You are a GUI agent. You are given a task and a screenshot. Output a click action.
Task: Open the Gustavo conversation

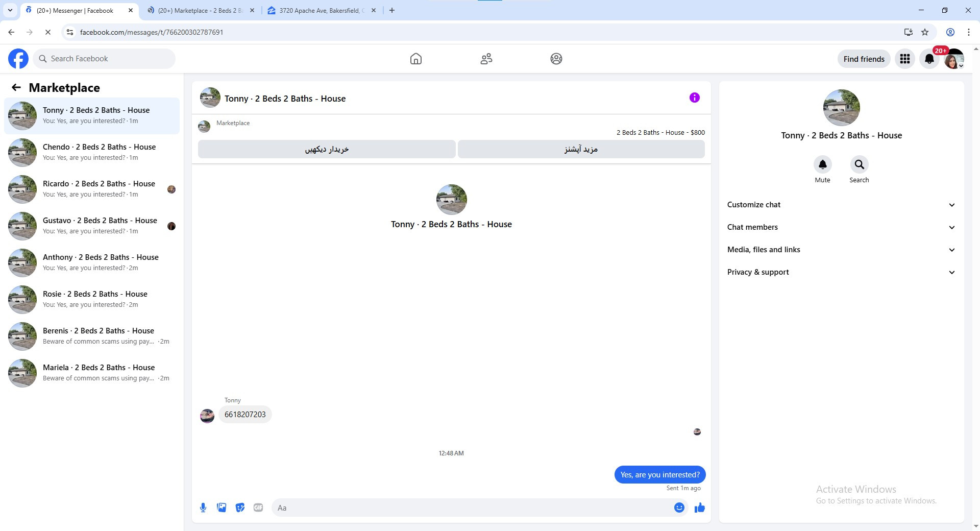[x=92, y=226]
